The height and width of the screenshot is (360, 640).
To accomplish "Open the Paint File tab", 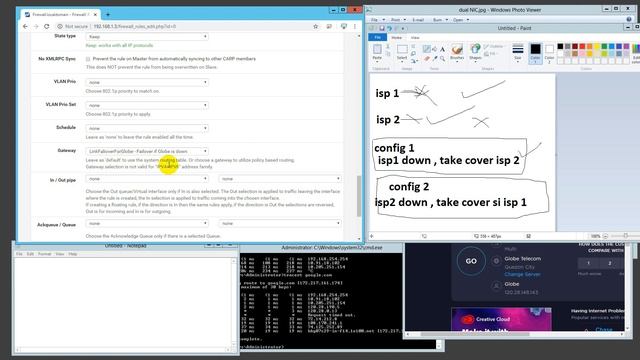I will click(x=378, y=38).
